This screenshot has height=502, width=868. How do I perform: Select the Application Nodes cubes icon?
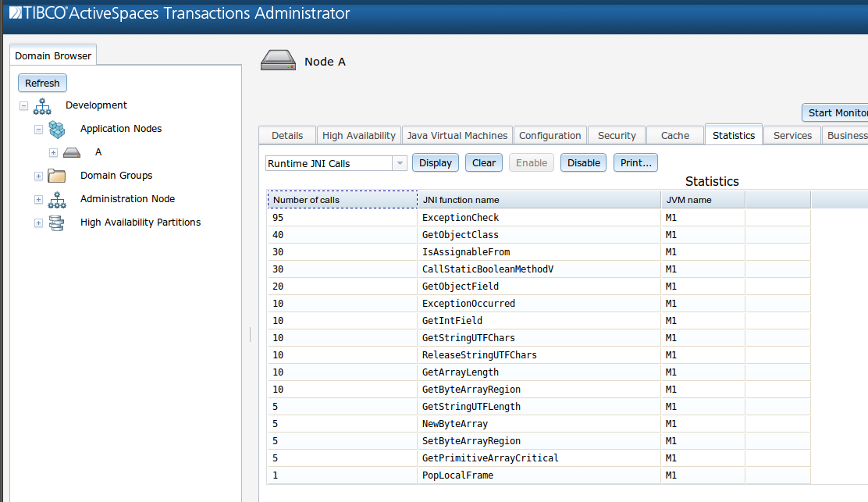pos(56,129)
